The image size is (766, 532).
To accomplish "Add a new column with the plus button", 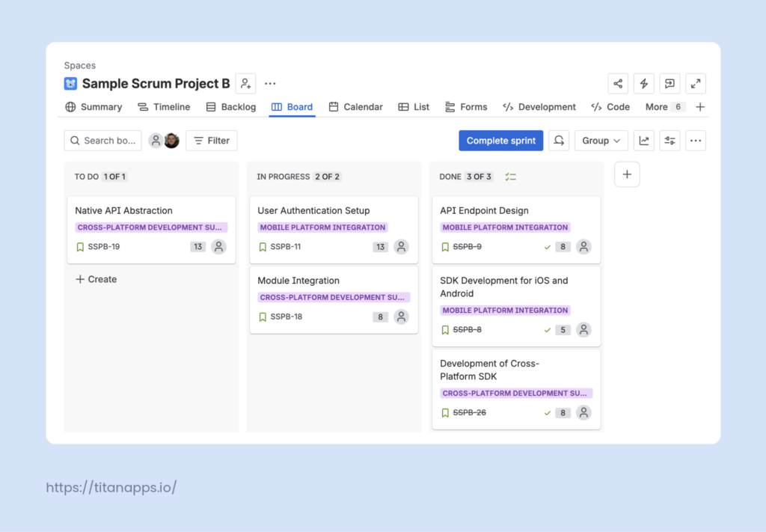I will [x=628, y=174].
